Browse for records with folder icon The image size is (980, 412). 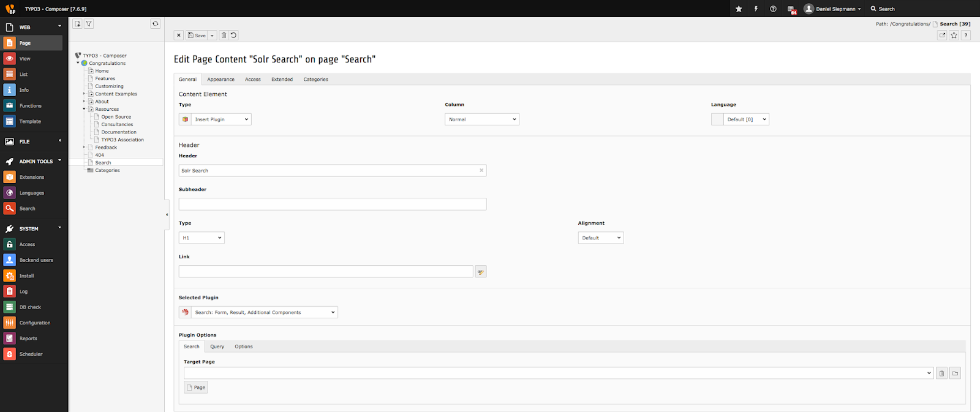tap(955, 373)
